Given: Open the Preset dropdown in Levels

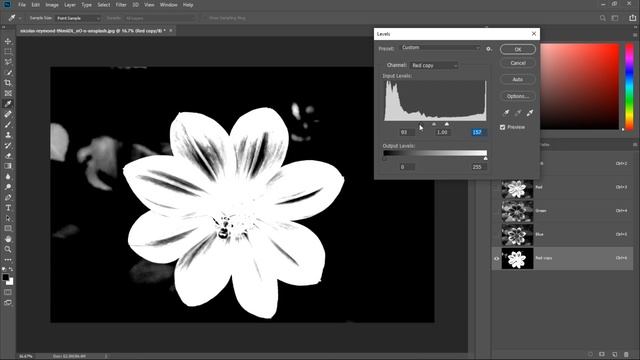Looking at the screenshot, I should point(440,48).
